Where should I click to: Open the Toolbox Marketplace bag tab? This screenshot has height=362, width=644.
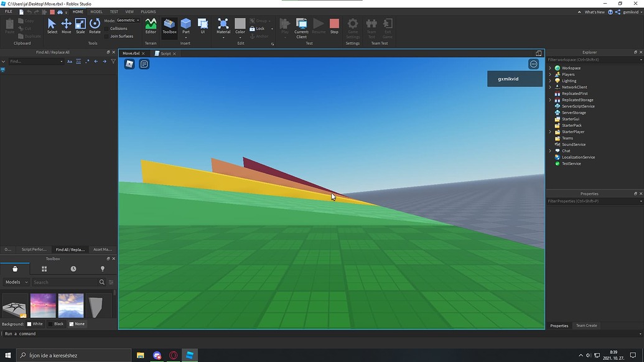click(15, 269)
